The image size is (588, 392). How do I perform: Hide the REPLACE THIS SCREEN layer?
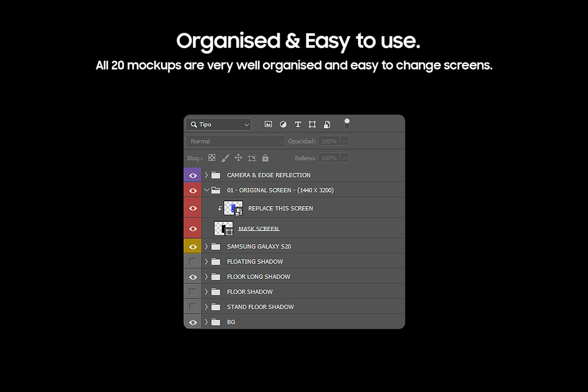click(192, 208)
